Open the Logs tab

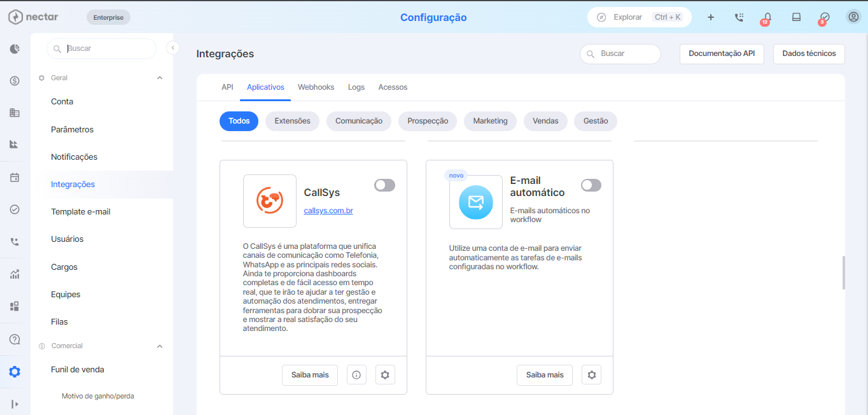coord(356,87)
